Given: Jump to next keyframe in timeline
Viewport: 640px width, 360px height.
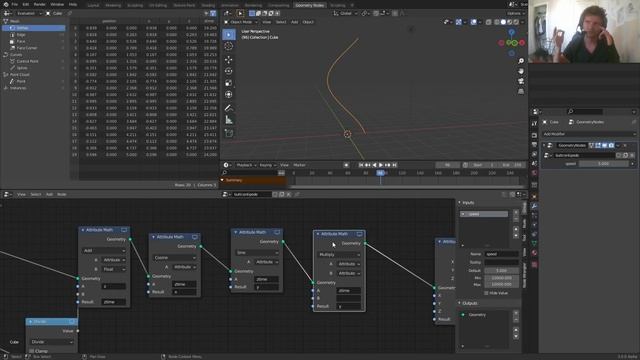Looking at the screenshot, I should click(x=387, y=165).
